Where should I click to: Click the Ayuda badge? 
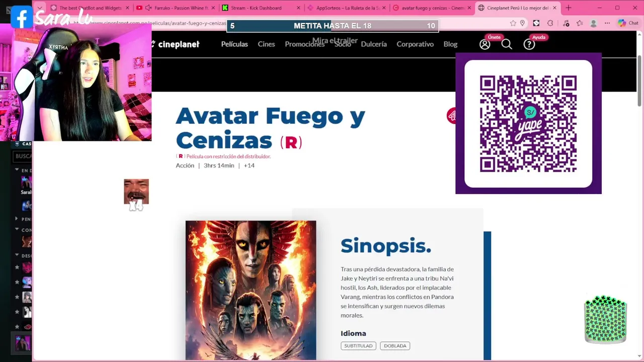(539, 37)
